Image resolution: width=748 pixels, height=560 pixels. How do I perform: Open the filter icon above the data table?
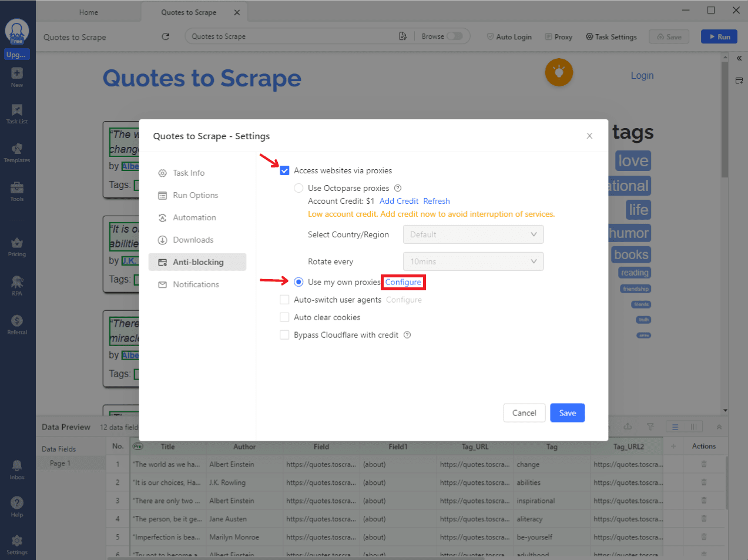point(650,427)
